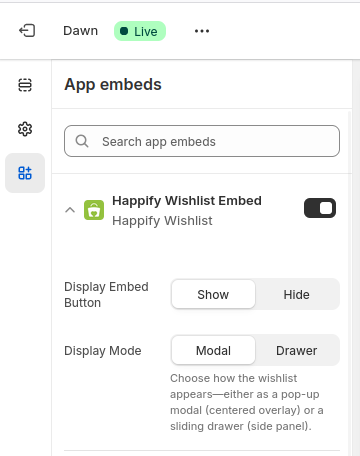360x456 pixels.
Task: Click the panel's vertical scrollbar
Action: 349,283
